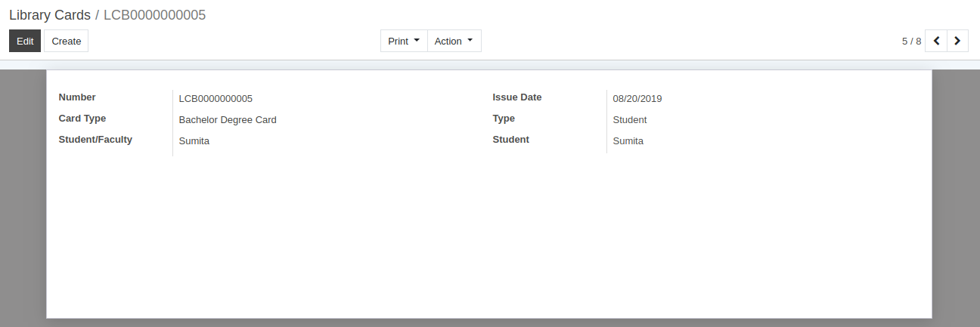
Task: Open the Bachelor Degree Card link
Action: pyautogui.click(x=228, y=119)
